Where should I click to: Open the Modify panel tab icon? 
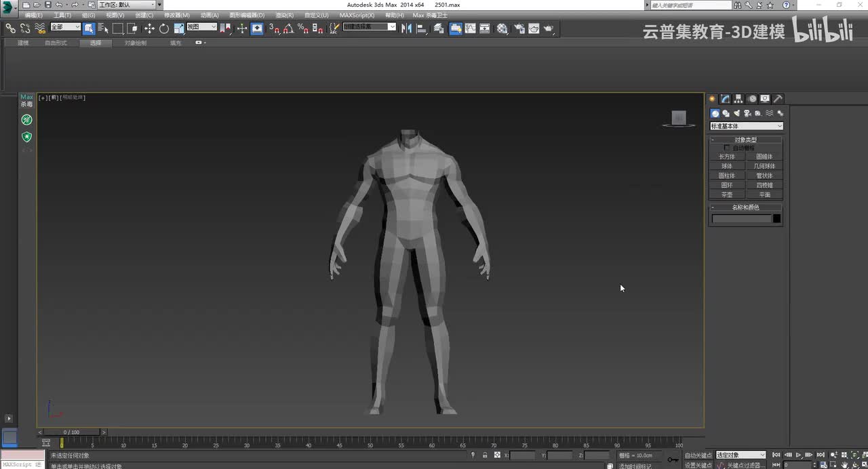(x=725, y=99)
